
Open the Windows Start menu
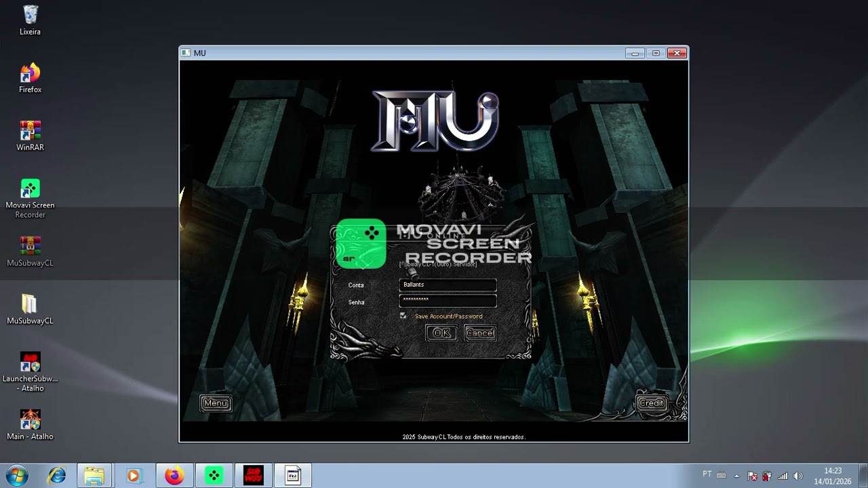click(x=16, y=476)
